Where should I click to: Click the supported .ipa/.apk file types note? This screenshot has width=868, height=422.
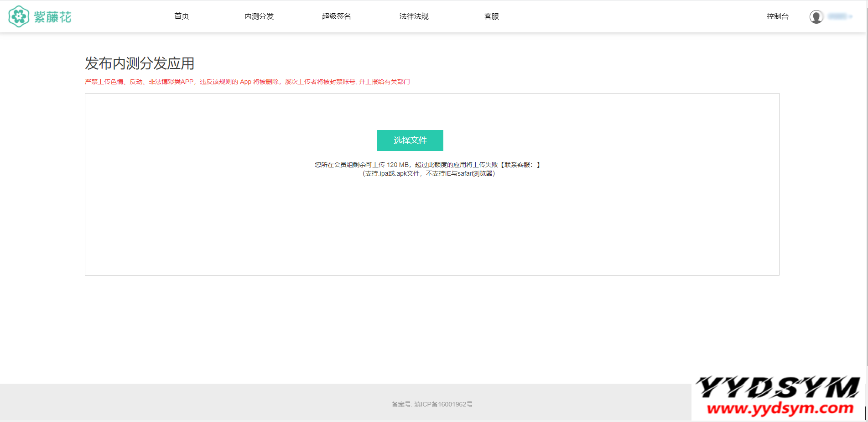tap(429, 173)
